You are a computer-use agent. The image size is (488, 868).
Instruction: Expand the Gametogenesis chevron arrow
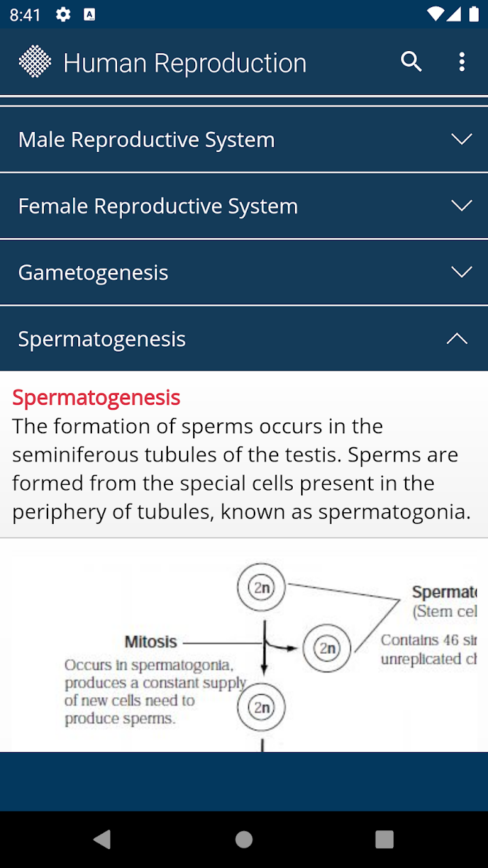[462, 272]
